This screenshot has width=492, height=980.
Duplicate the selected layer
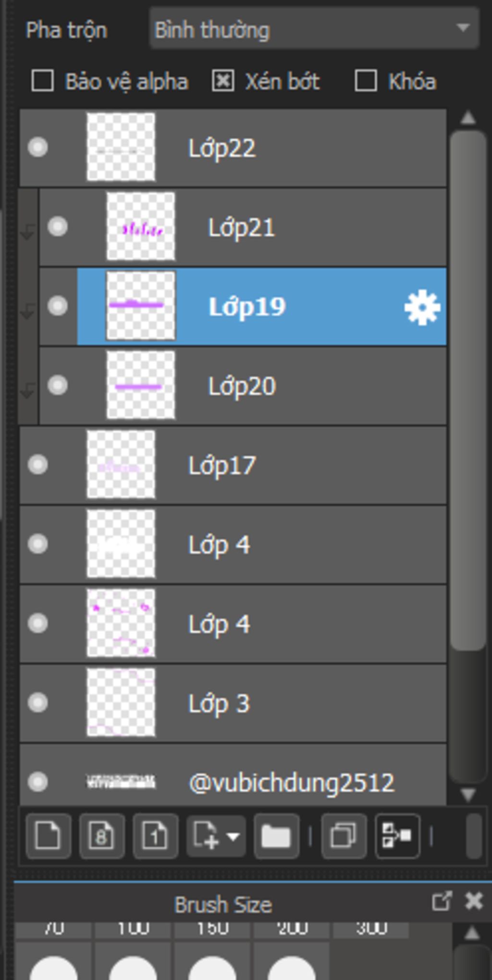click(344, 836)
